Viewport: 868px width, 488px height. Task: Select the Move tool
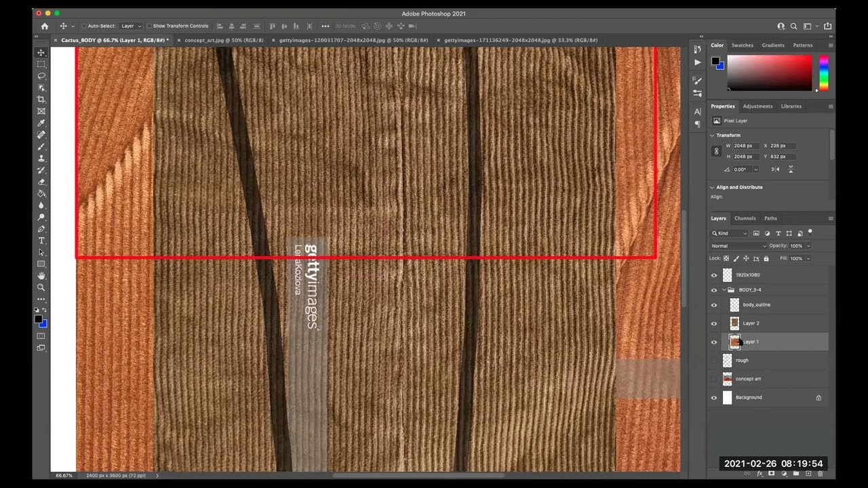[x=41, y=52]
